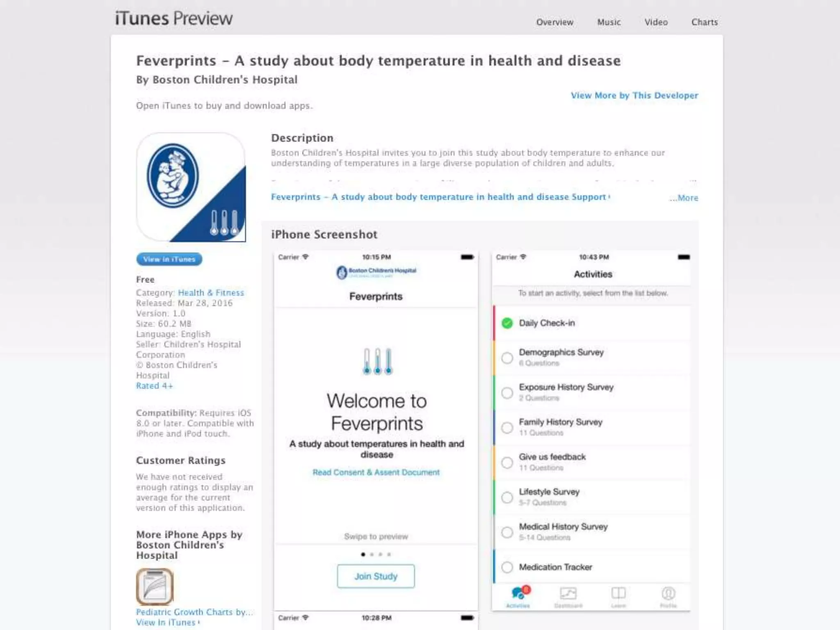Viewport: 840px width, 630px height.
Task: Click Boston Children's Hospital logo in screenshot
Action: pyautogui.click(x=376, y=272)
